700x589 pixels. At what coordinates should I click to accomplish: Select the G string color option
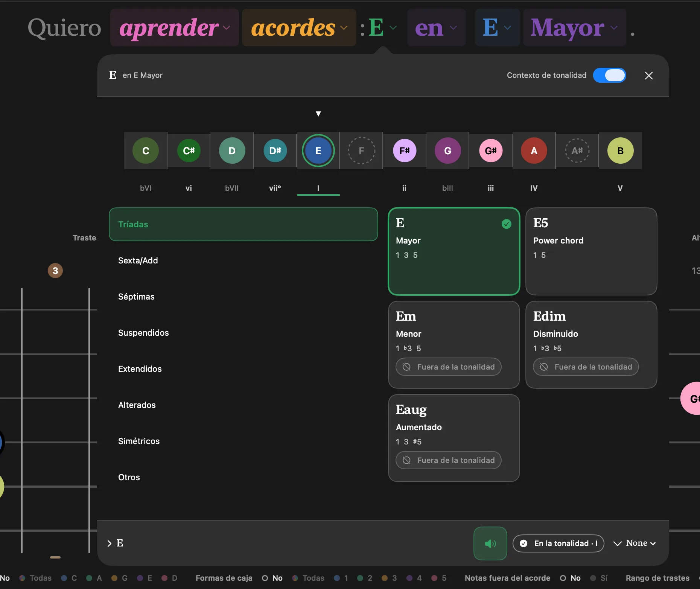tap(120, 578)
